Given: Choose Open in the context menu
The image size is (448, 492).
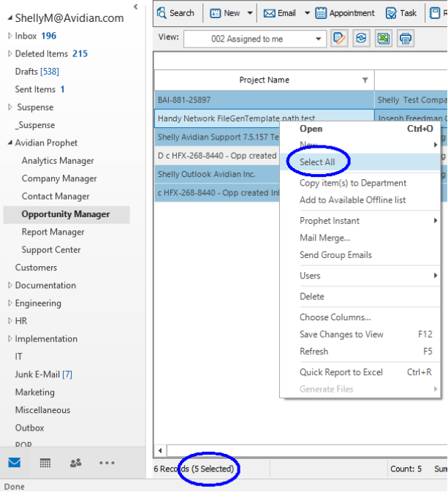Looking at the screenshot, I should [x=360, y=129].
